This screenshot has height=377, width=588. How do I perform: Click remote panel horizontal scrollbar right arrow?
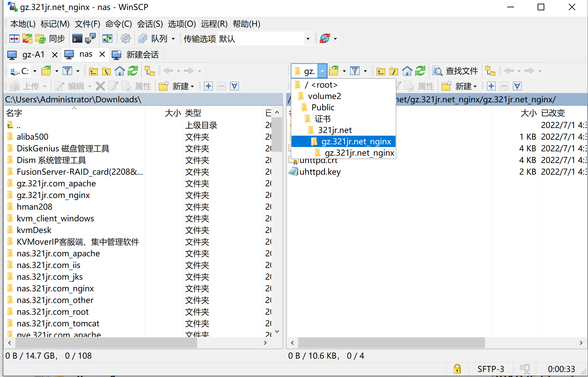(x=581, y=343)
